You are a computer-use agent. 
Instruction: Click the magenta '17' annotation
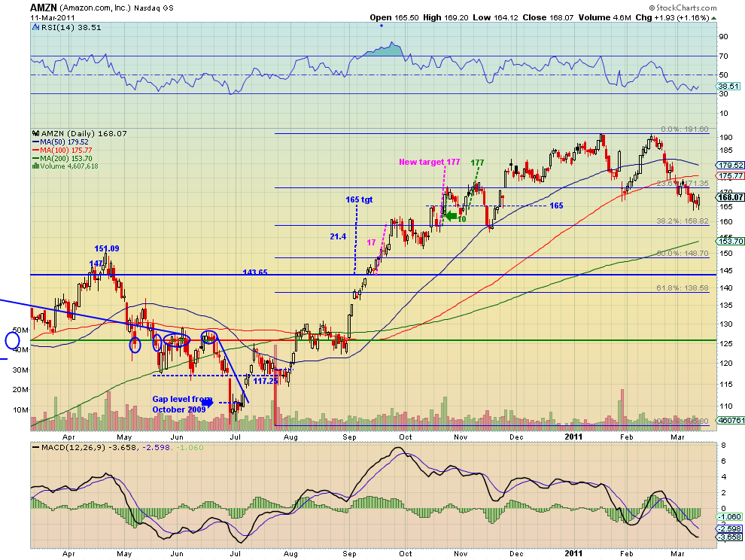[x=371, y=243]
